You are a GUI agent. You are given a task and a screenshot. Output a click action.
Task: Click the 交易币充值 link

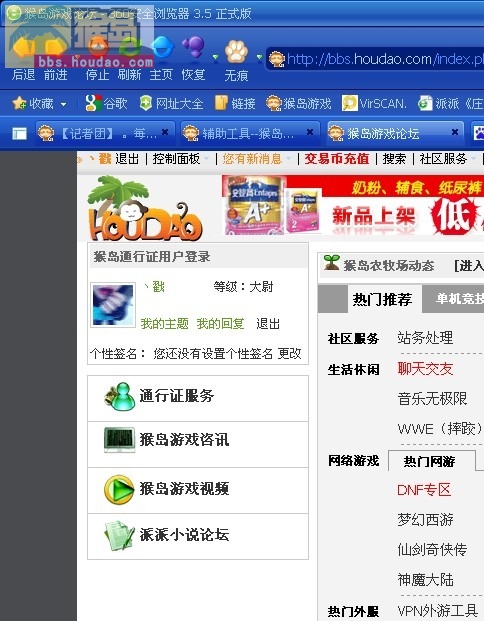[x=337, y=159]
